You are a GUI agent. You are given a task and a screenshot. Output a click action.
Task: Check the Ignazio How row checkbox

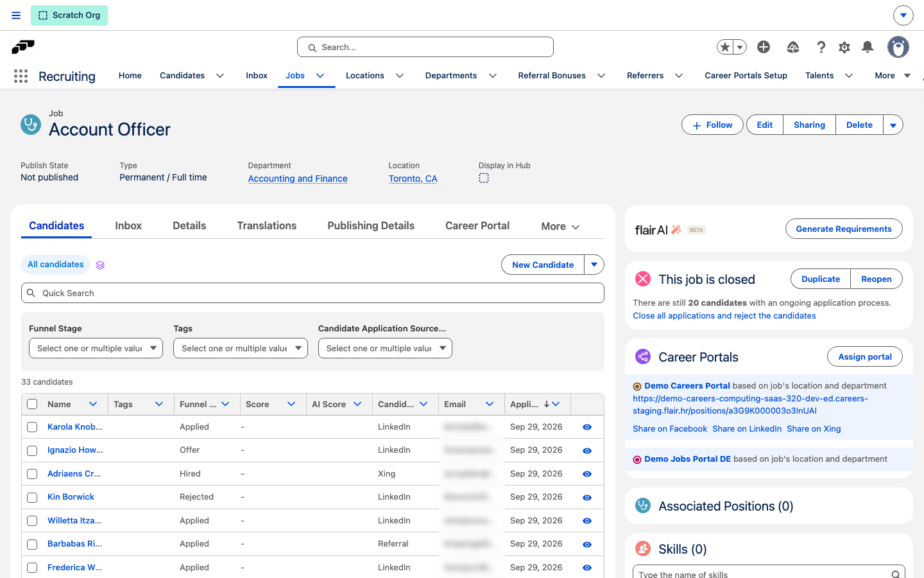(x=32, y=451)
